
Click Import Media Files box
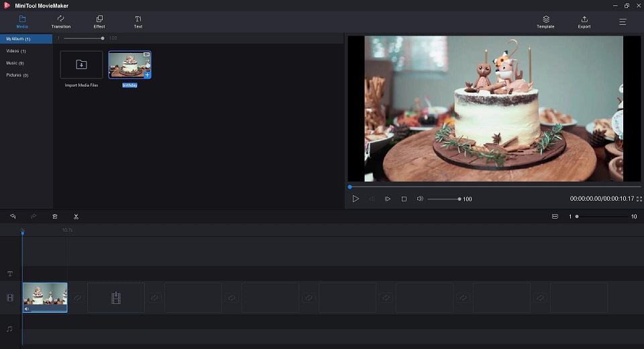pyautogui.click(x=81, y=64)
